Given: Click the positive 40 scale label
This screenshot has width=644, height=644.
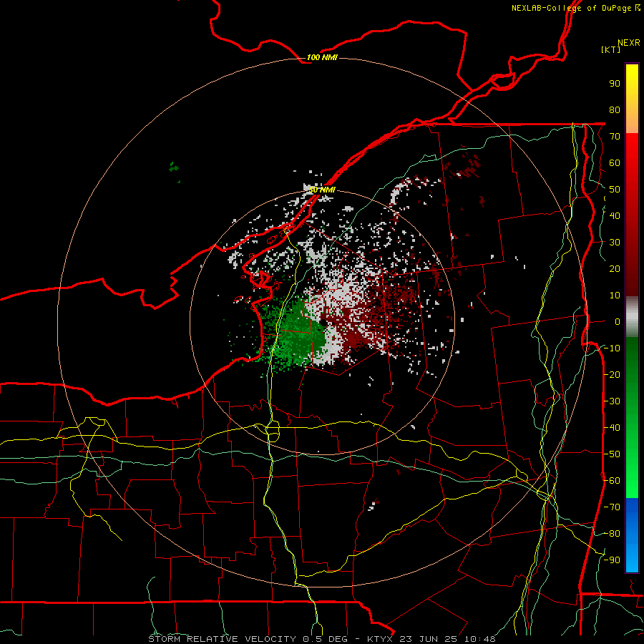Looking at the screenshot, I should [615, 216].
